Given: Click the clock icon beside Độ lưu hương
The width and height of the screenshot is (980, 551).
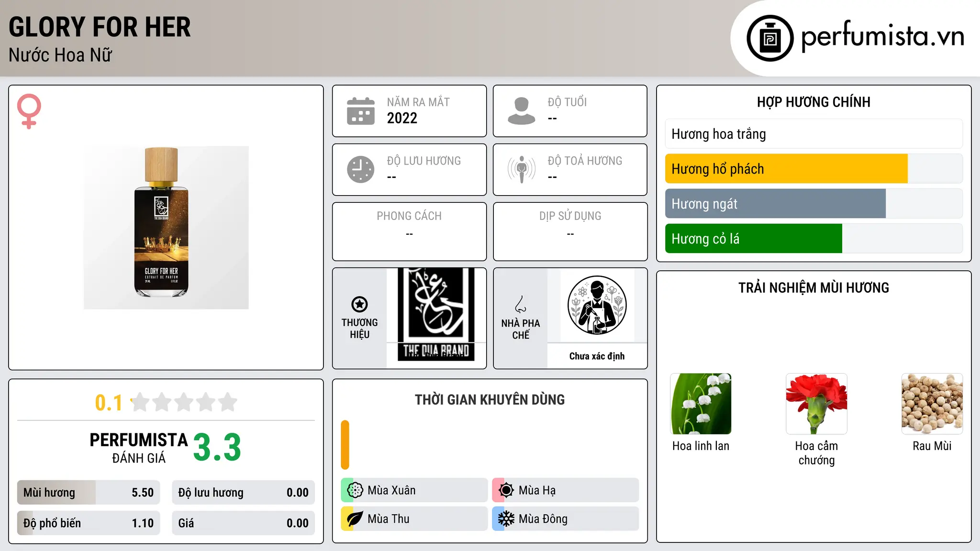Looking at the screenshot, I should click(361, 169).
